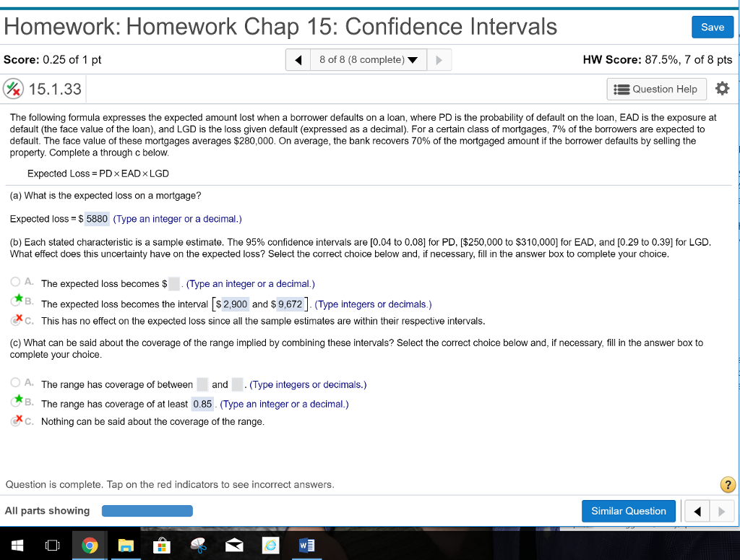Open Microsoft Store from the taskbar
This screenshot has height=560, width=740.
coord(162,546)
